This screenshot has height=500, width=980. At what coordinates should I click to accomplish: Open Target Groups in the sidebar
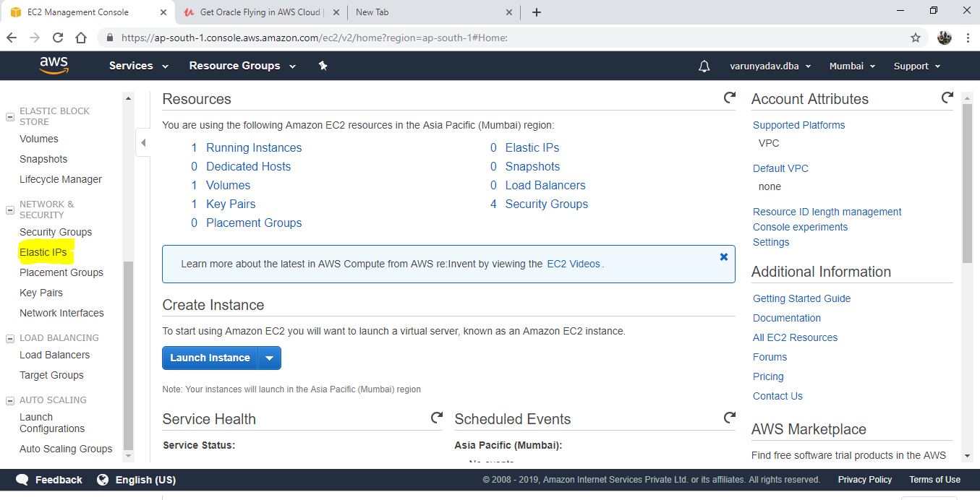(51, 375)
